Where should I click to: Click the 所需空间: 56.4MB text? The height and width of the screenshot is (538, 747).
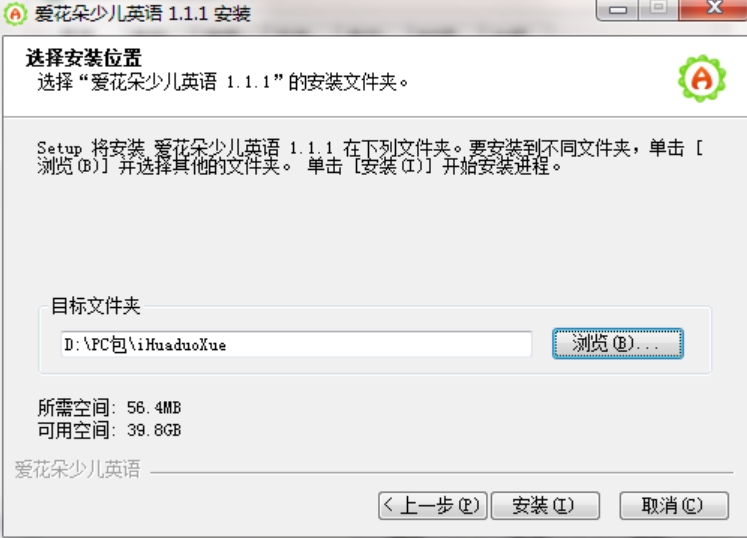click(x=109, y=408)
